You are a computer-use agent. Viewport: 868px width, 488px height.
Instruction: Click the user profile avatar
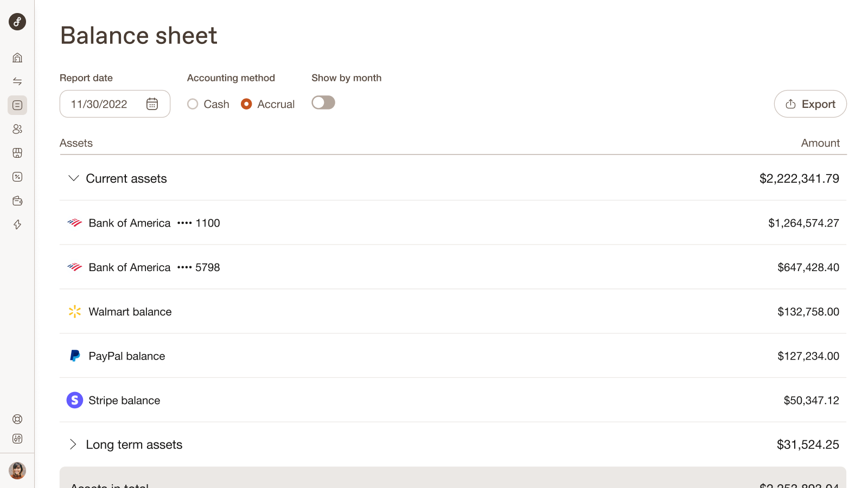pyautogui.click(x=17, y=470)
